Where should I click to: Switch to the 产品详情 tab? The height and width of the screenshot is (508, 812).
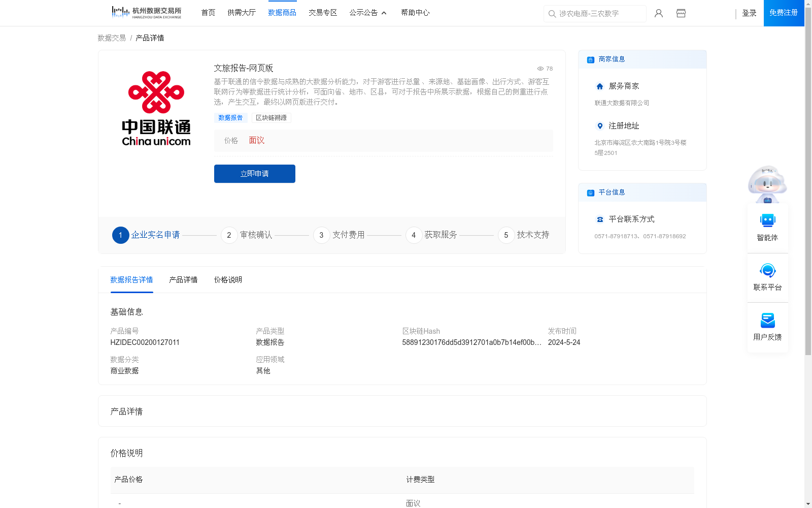(183, 280)
